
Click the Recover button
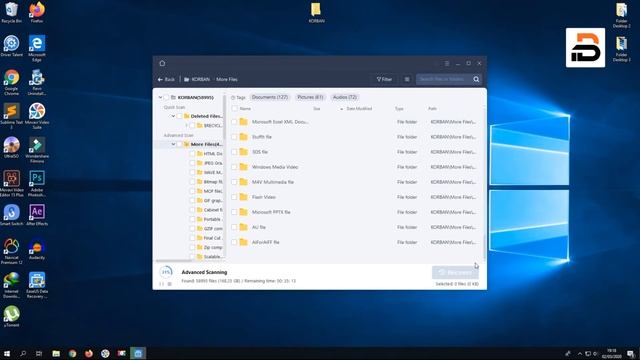[x=455, y=272]
